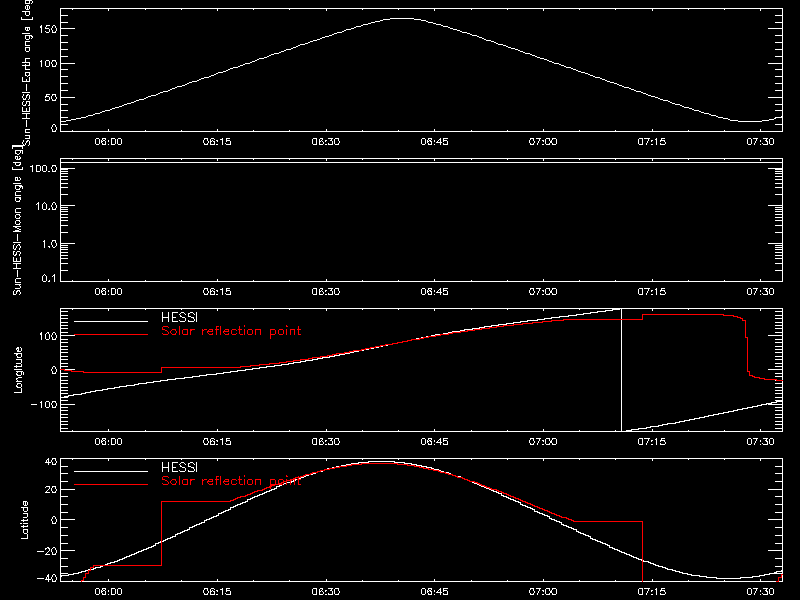The image size is (800, 600).
Task: Click the 'Longitude' y-axis label
Action: [18, 370]
